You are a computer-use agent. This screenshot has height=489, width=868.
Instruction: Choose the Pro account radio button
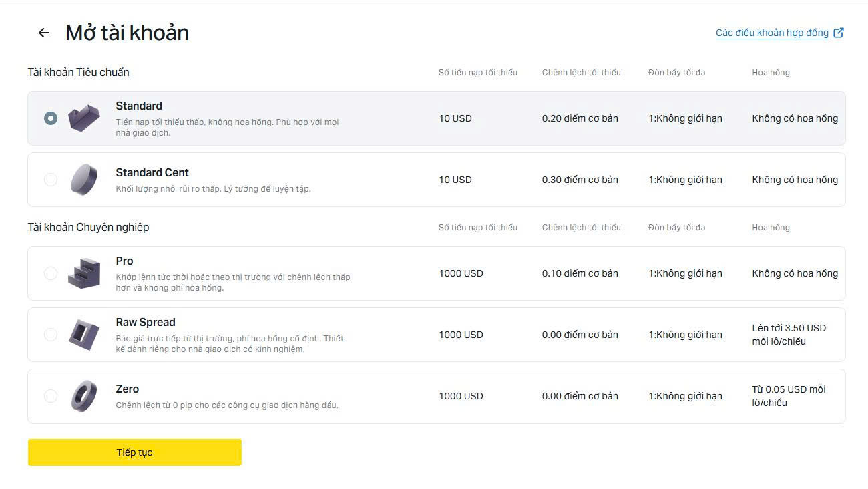[x=51, y=273]
